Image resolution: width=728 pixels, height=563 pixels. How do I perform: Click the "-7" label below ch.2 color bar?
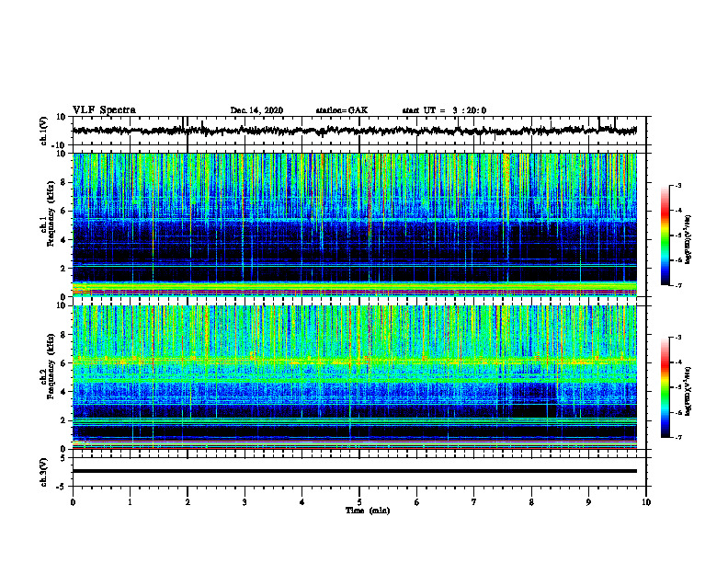[677, 437]
